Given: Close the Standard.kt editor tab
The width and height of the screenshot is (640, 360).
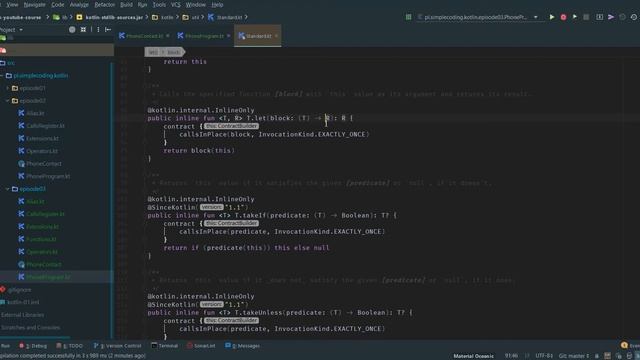Looking at the screenshot, I should (x=276, y=36).
